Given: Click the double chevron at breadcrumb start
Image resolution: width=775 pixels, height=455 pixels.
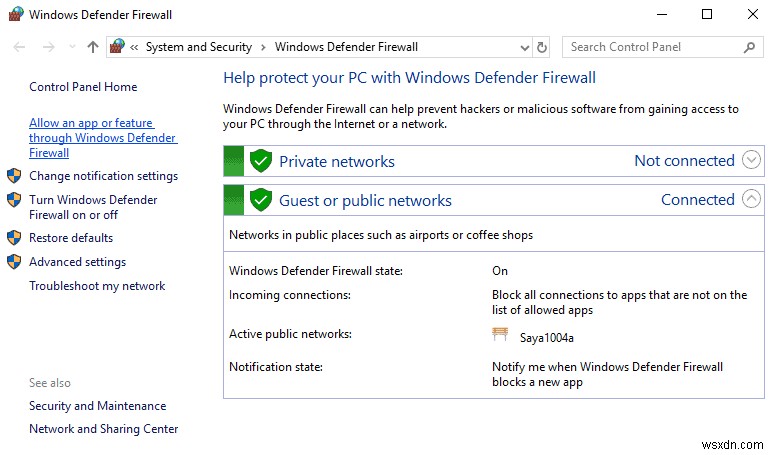Looking at the screenshot, I should (x=134, y=47).
